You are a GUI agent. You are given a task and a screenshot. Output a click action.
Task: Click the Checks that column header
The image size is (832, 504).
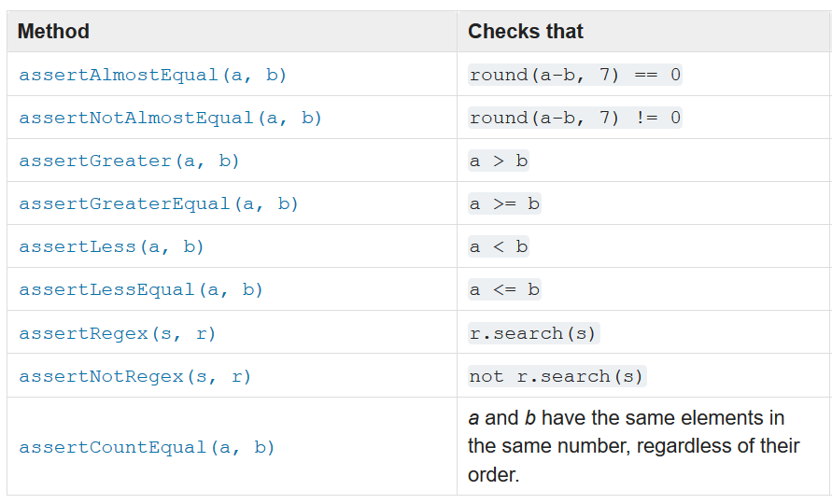coord(526,32)
